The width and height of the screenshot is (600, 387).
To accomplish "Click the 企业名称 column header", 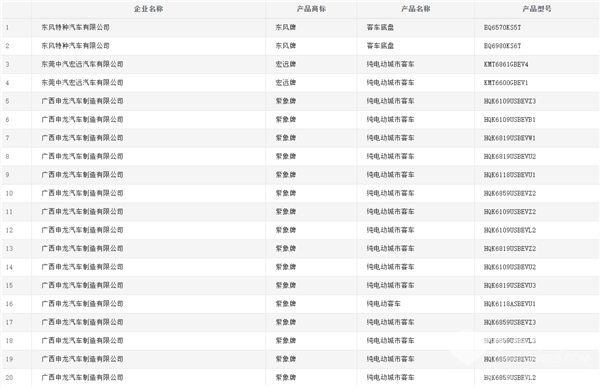I will click(x=148, y=9).
